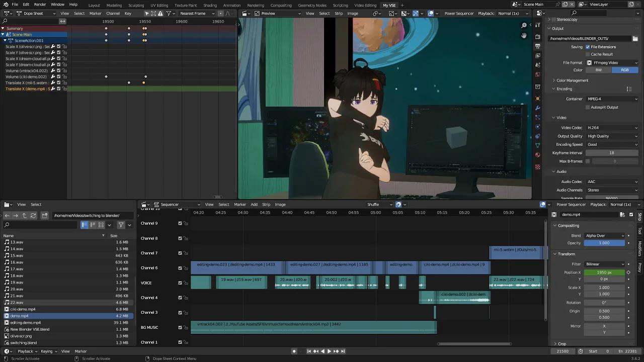
Task: Open the Output Properties tab icon
Action: [x=537, y=46]
